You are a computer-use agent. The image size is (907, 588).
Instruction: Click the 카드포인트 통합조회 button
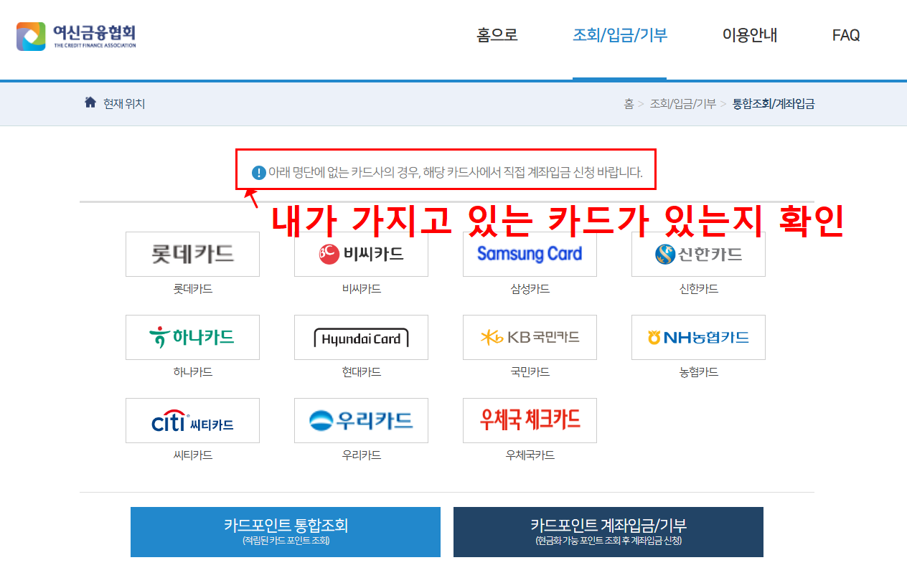(286, 532)
